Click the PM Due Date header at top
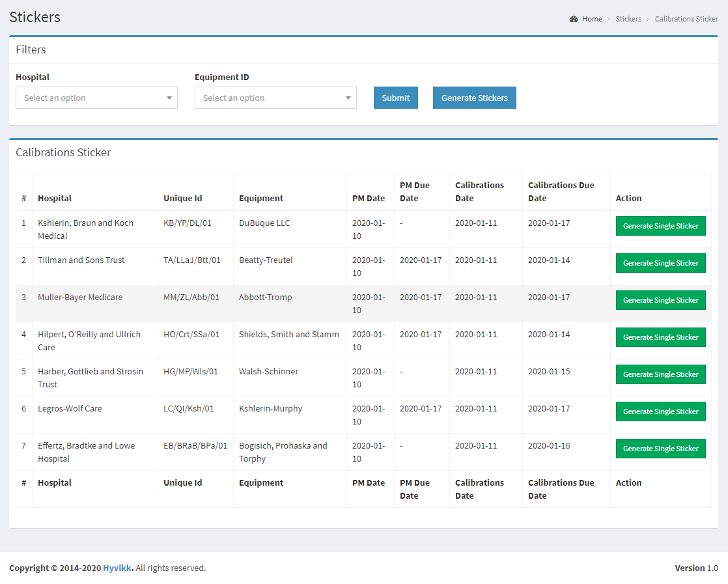Image resolution: width=728 pixels, height=584 pixels. [x=415, y=191]
